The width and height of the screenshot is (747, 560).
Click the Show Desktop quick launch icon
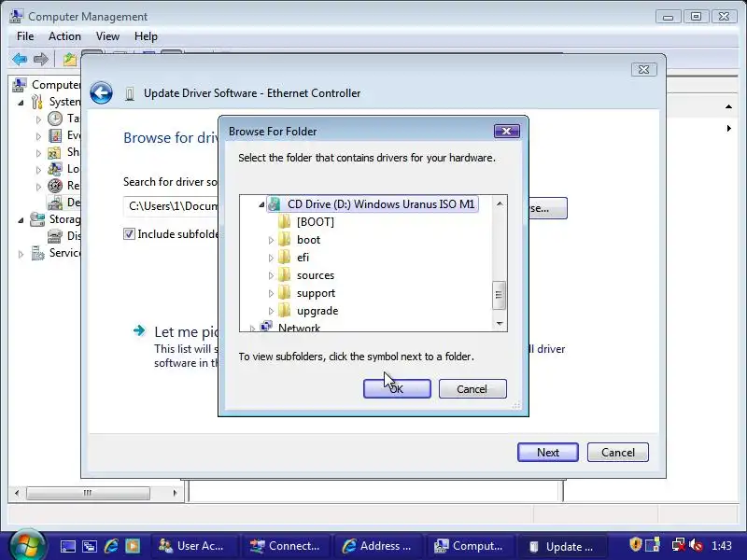(x=67, y=546)
